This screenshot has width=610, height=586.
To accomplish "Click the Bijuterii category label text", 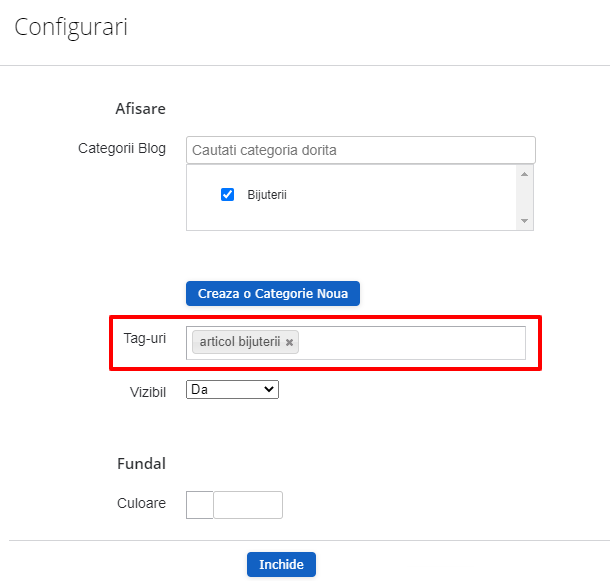I will 267,194.
